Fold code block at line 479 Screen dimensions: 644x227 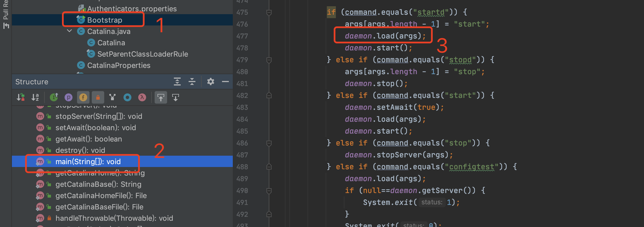269,60
